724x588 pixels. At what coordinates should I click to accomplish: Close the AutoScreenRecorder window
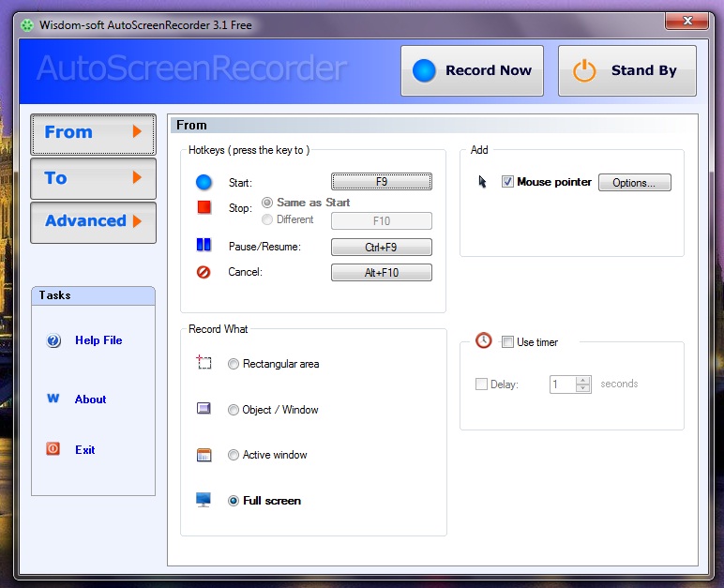click(687, 21)
